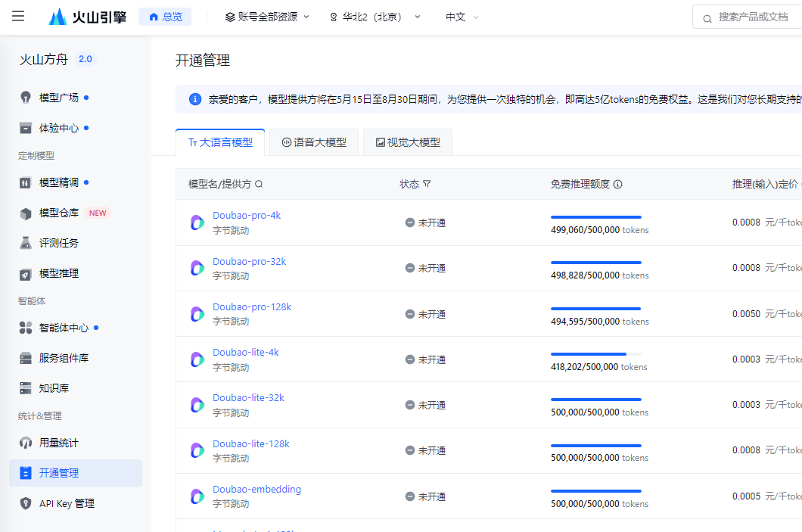Click the 火山引擎 logo
This screenshot has width=802, height=532.
[88, 17]
